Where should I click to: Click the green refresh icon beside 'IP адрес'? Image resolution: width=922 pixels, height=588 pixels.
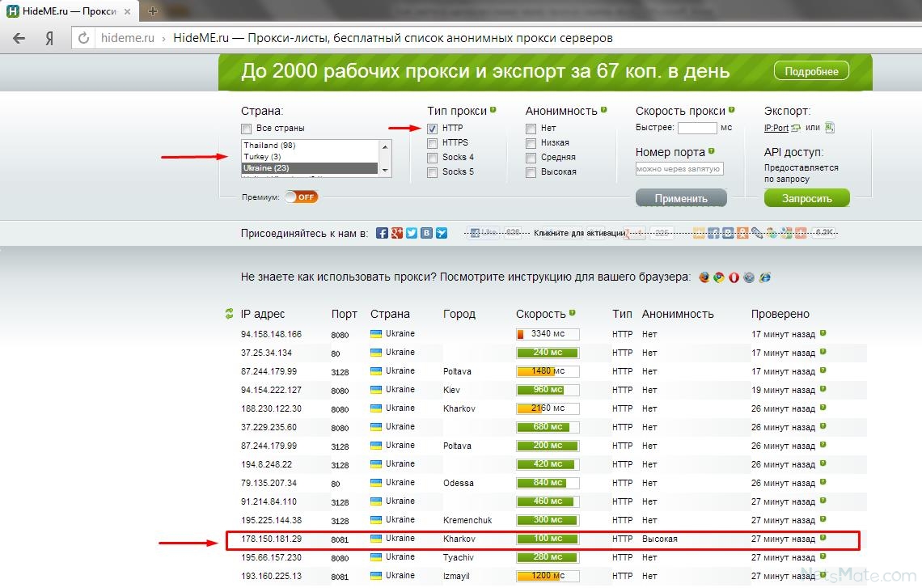tap(230, 314)
